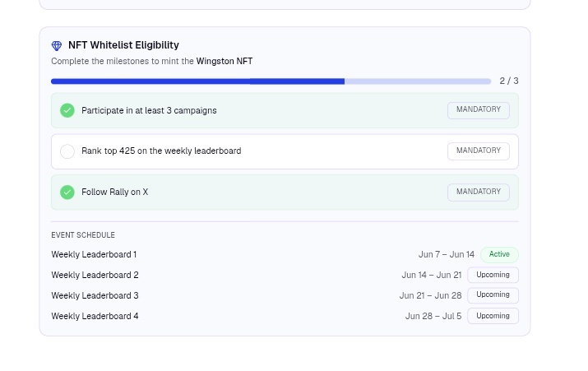
Task: Click MANDATORY badge on Follow Rally milestone
Action: pos(478,192)
